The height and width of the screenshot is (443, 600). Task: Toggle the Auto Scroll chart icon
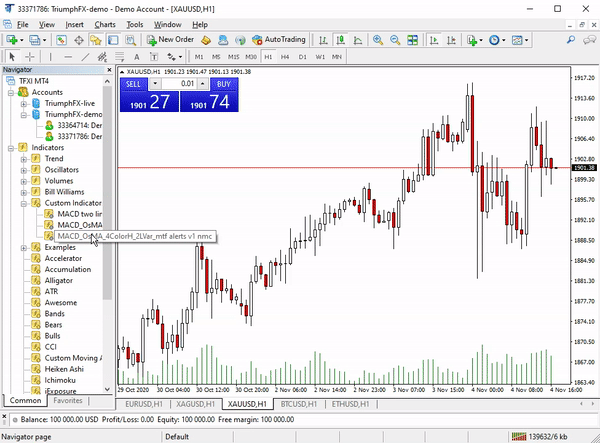[434, 40]
